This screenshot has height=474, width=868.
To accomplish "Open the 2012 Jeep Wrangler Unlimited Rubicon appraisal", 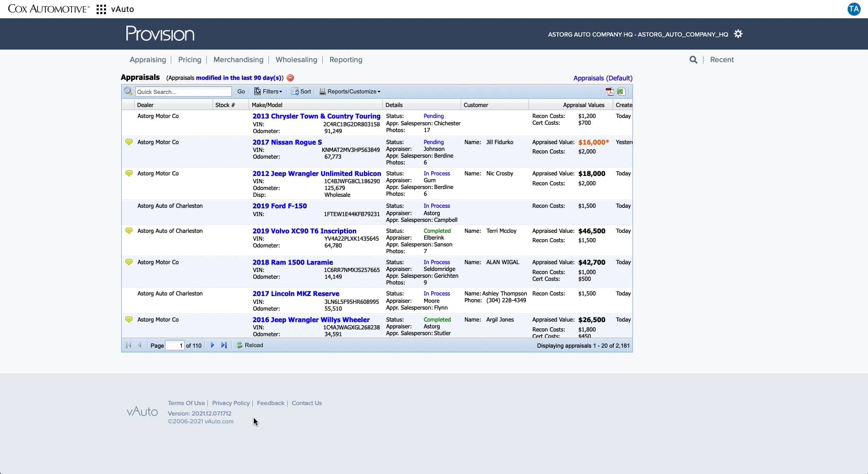I will click(x=317, y=174).
